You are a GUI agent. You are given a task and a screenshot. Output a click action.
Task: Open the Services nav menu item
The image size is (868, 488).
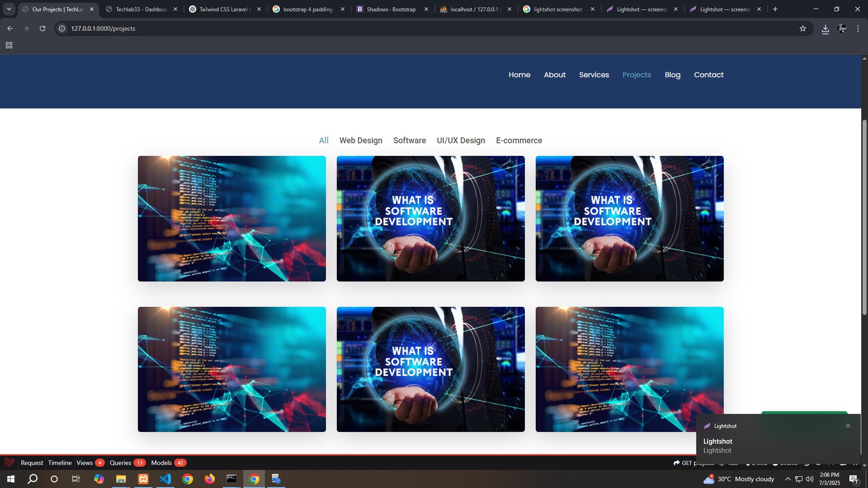(594, 75)
